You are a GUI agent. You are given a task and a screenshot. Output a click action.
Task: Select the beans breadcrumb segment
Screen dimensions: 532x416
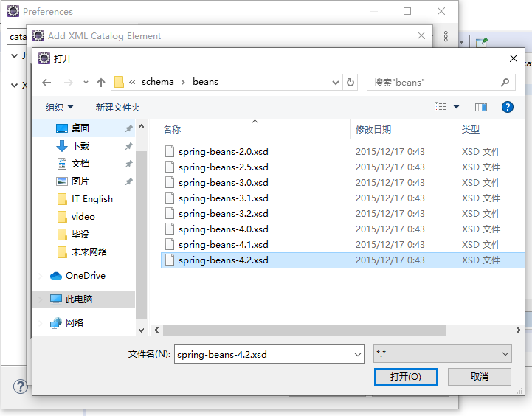[x=205, y=82]
